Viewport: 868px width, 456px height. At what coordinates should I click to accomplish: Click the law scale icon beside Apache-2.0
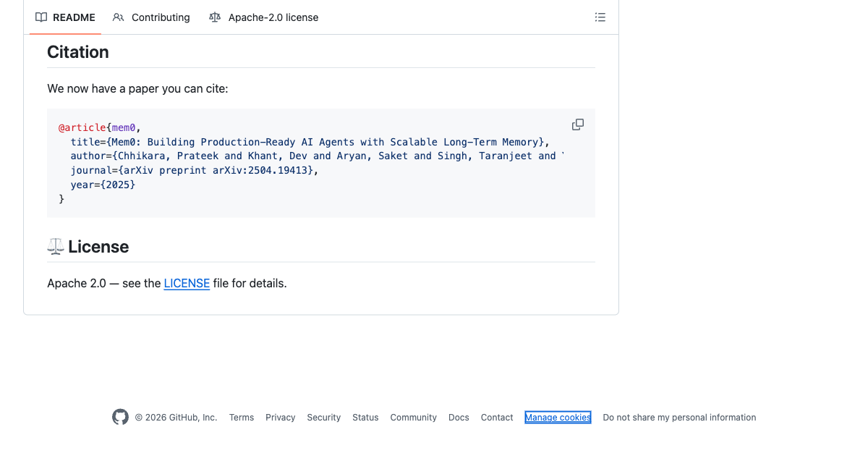pos(215,17)
